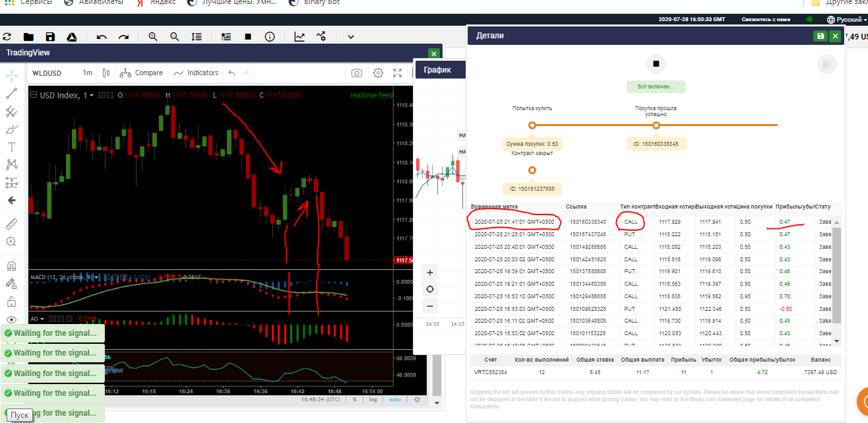Select the trend line drawing tool
Viewport: 868px width, 423px height.
(11, 93)
